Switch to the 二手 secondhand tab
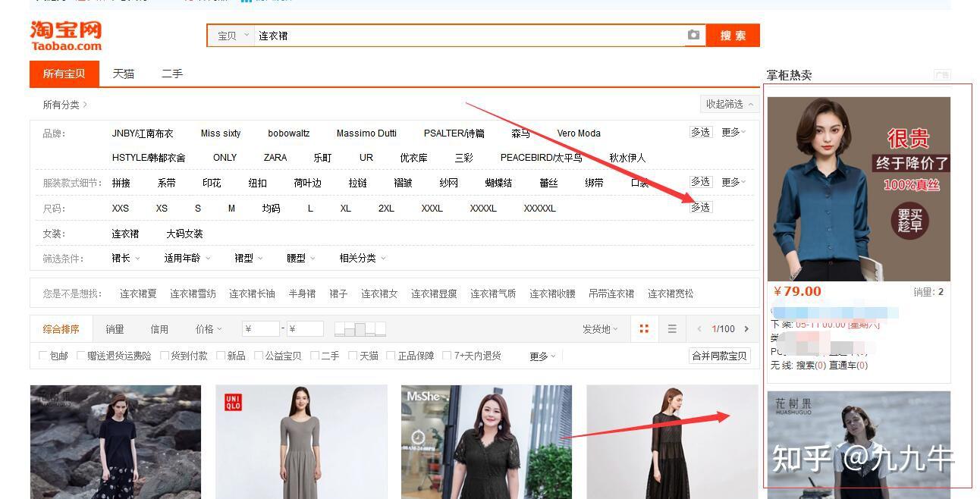Viewport: 980px width, 499px height. 171,74
